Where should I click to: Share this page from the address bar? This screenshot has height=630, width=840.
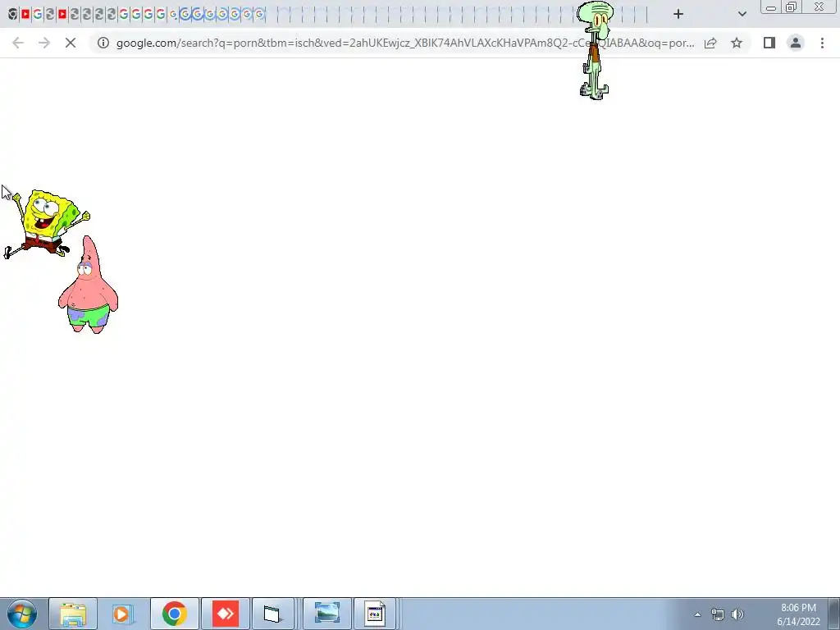[x=710, y=43]
